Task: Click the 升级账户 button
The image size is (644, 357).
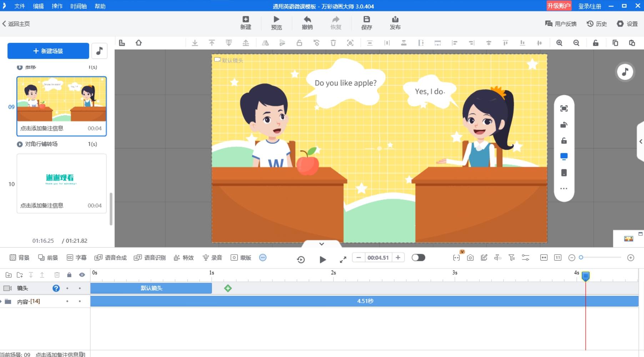Action: pyautogui.click(x=559, y=6)
